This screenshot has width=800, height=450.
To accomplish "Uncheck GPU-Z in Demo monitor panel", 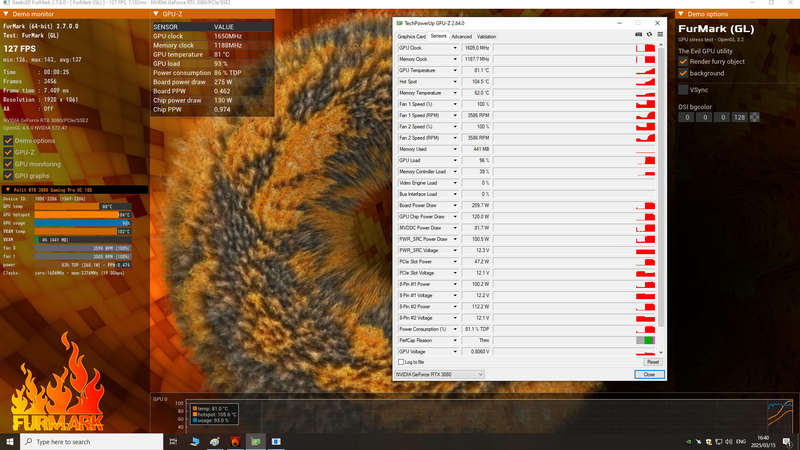I will pyautogui.click(x=8, y=152).
